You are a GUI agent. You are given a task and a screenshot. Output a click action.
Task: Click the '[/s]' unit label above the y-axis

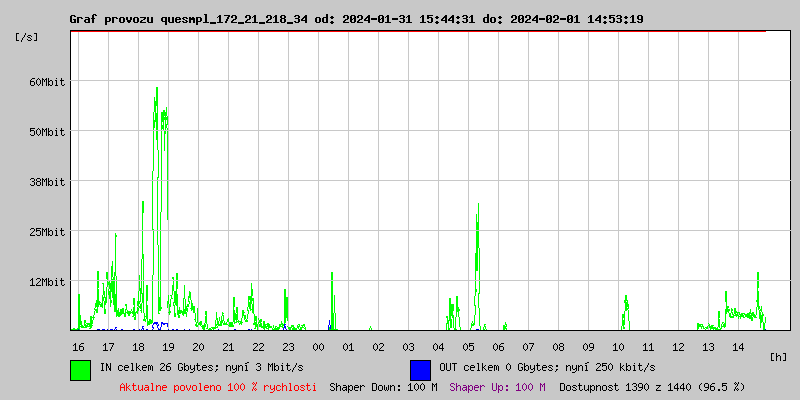click(x=27, y=36)
